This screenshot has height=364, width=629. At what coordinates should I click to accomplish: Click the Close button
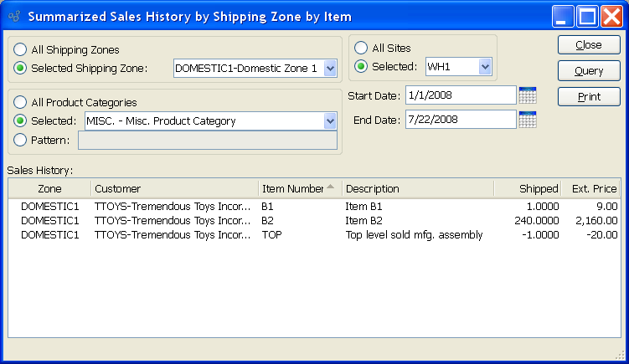click(x=589, y=45)
